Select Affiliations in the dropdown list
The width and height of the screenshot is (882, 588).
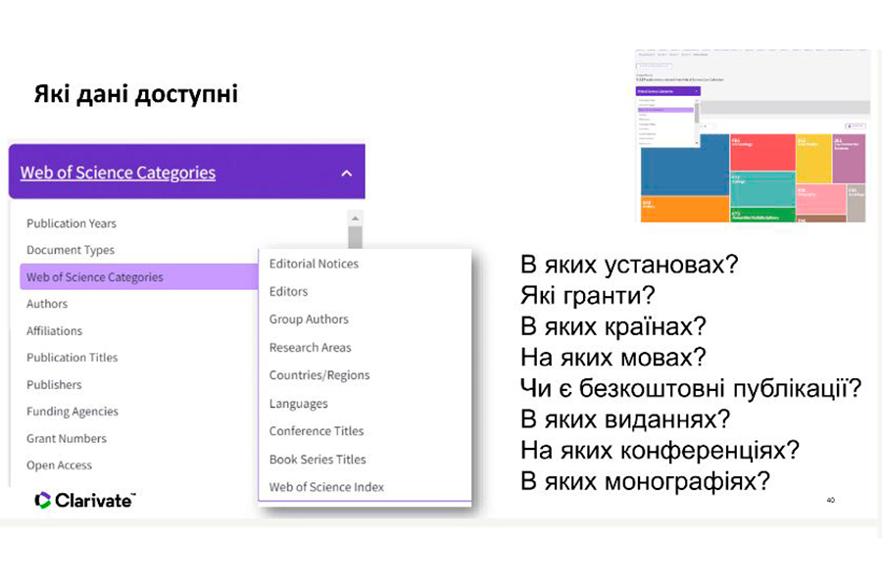click(x=54, y=331)
